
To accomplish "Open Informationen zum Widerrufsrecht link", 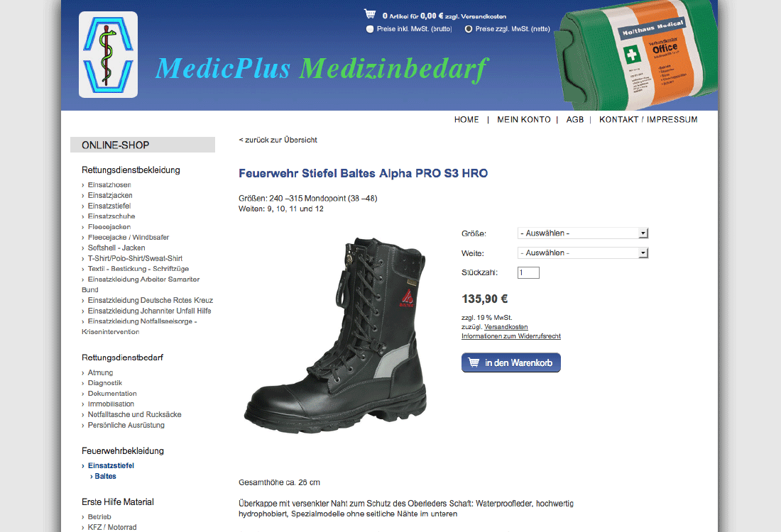I will pos(511,336).
